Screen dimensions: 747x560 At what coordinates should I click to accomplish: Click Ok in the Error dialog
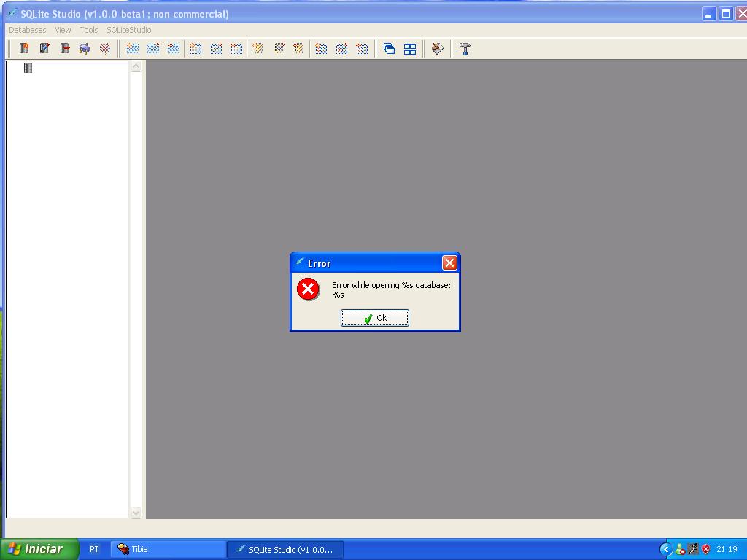(375, 318)
